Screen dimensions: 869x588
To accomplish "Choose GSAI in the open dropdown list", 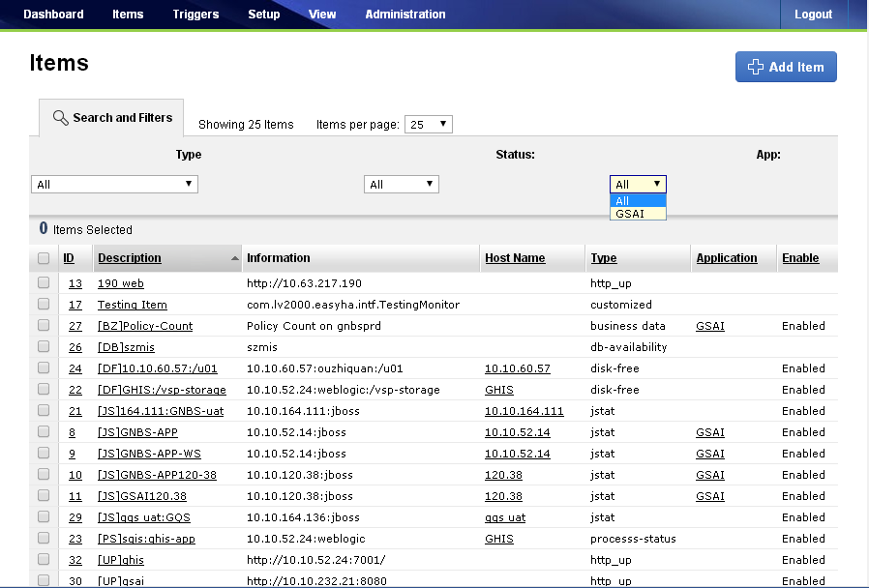I will click(638, 214).
